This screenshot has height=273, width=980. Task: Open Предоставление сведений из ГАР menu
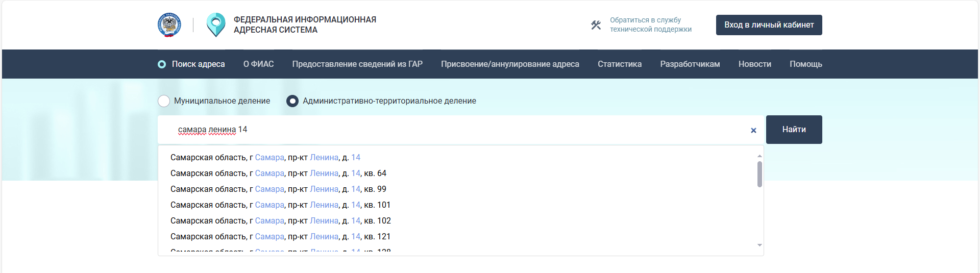[x=357, y=64]
